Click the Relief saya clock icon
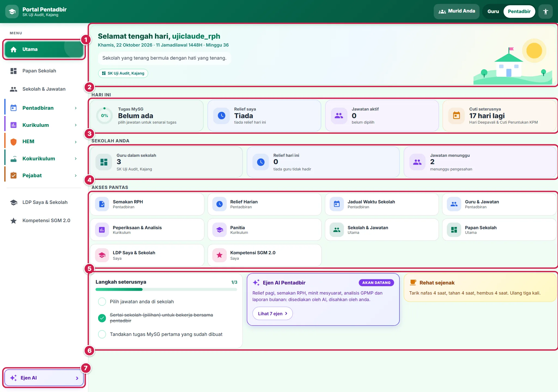 click(222, 116)
